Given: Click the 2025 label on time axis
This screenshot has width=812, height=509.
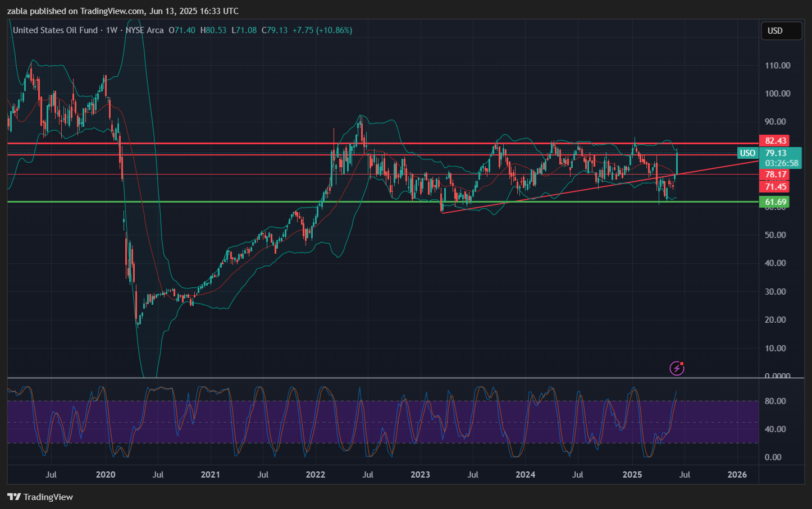Looking at the screenshot, I should pyautogui.click(x=632, y=475).
